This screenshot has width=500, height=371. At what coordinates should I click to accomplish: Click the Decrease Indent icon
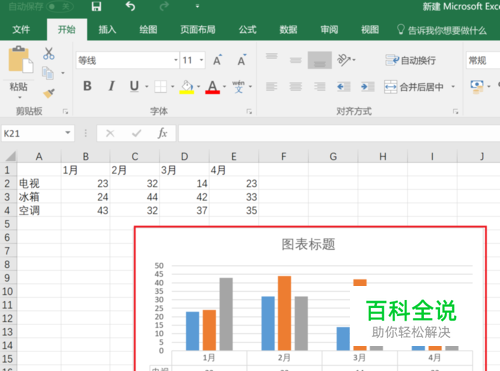click(343, 87)
